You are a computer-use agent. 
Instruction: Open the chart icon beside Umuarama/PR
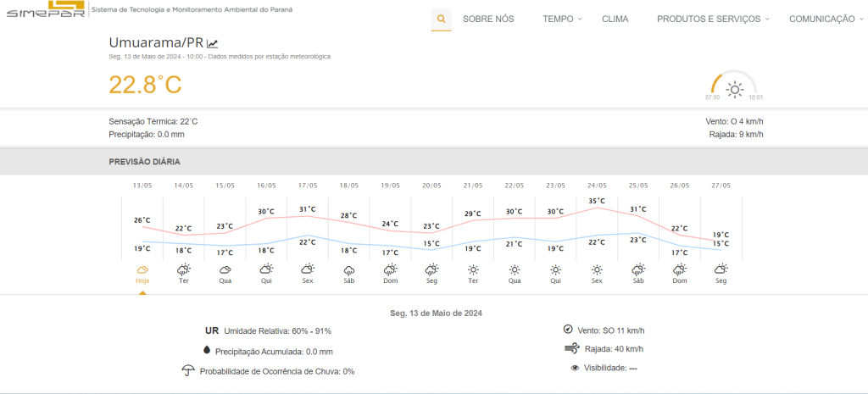click(213, 43)
